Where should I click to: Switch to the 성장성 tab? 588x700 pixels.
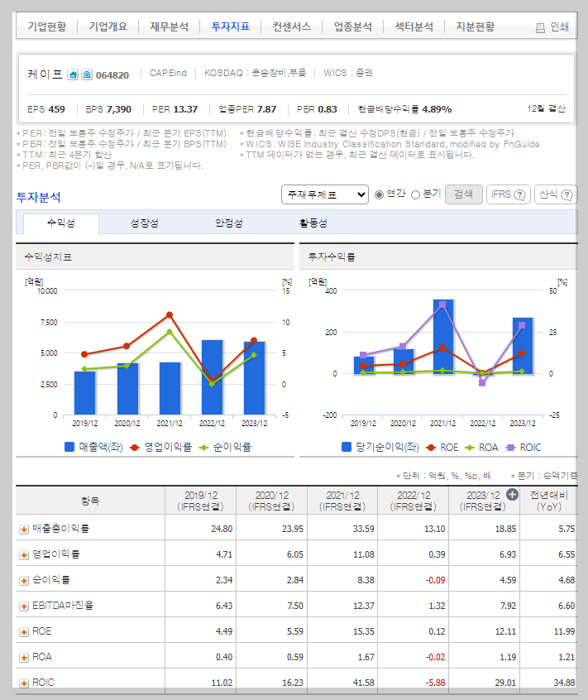145,223
